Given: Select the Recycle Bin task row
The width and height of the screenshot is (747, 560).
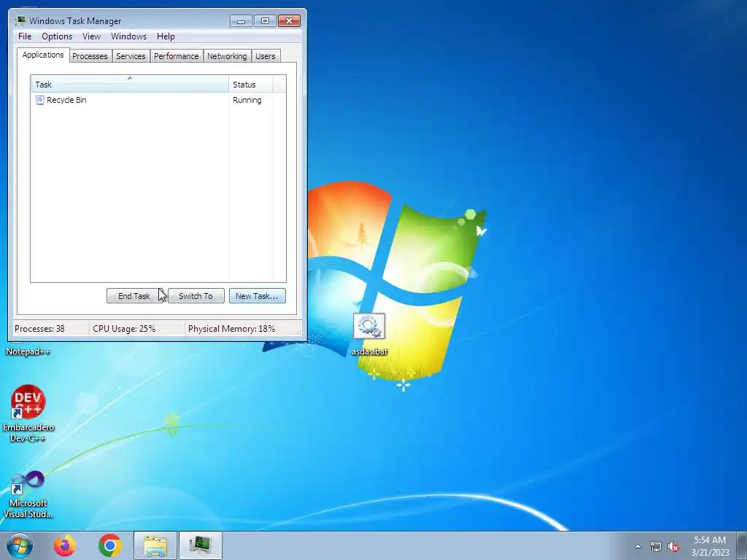Looking at the screenshot, I should pos(158,100).
